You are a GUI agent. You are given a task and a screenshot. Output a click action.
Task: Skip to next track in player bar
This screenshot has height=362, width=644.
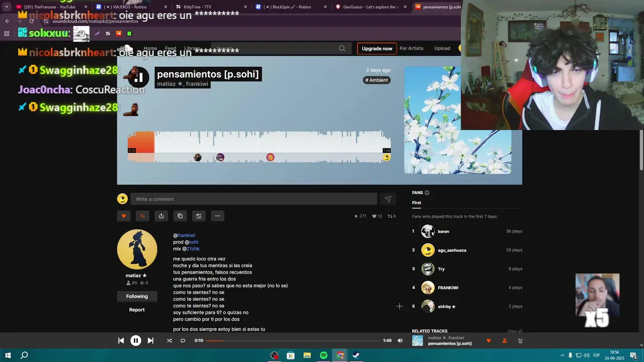pyautogui.click(x=150, y=340)
